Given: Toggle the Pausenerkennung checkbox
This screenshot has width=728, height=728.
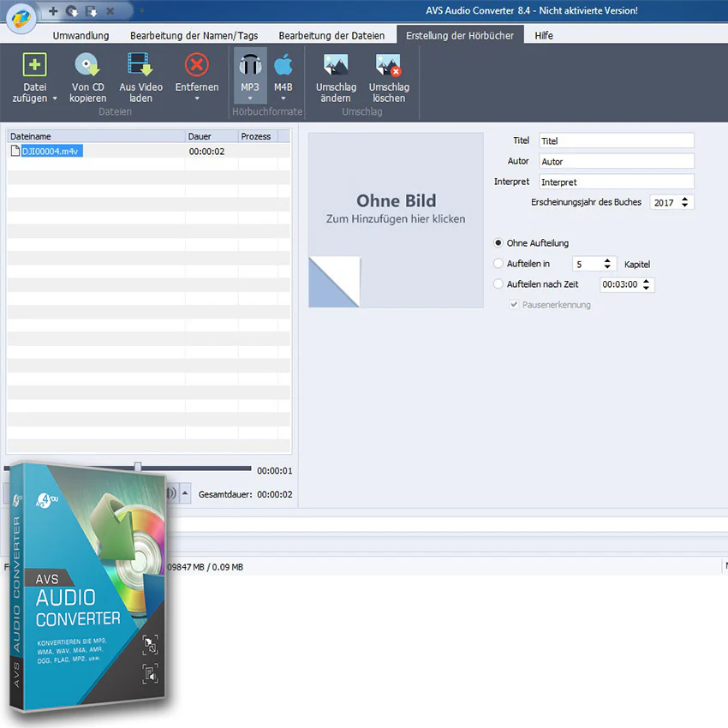Looking at the screenshot, I should 514,305.
